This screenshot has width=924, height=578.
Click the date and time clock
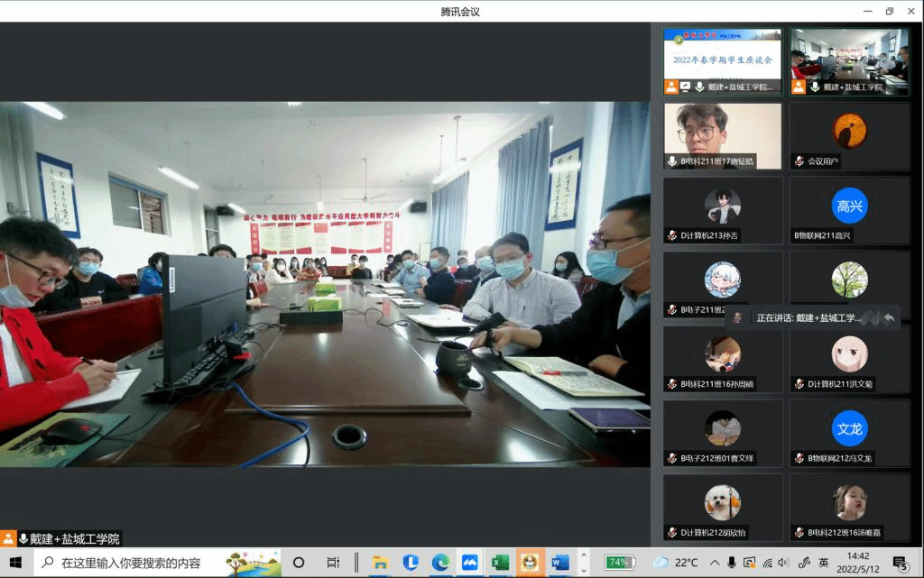point(858,563)
